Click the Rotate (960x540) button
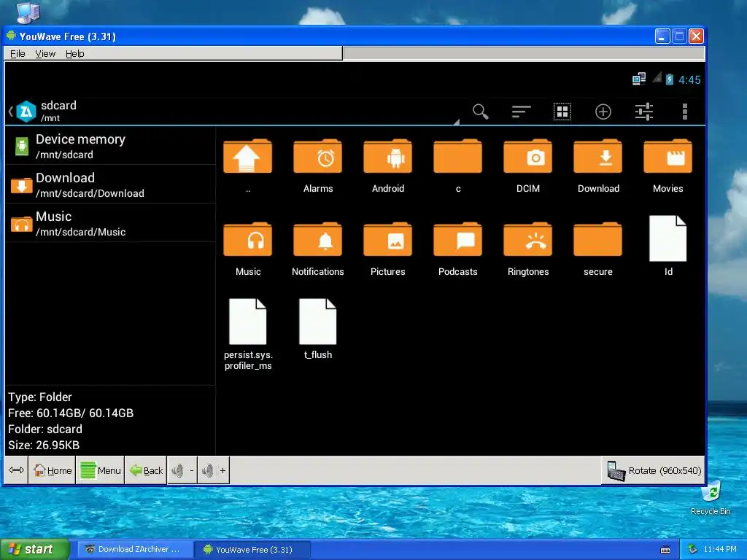Image resolution: width=747 pixels, height=560 pixels. [x=654, y=470]
